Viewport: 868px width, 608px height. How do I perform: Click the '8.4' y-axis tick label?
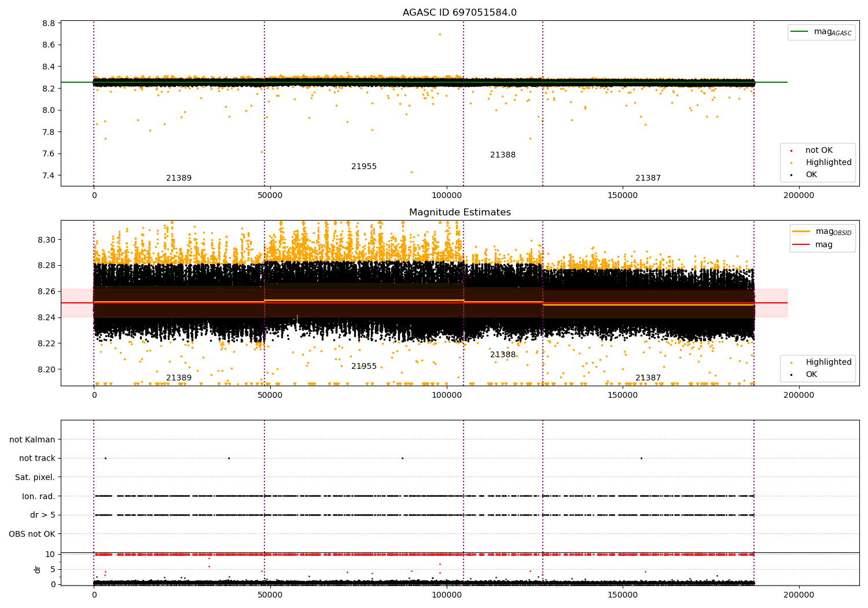pyautogui.click(x=49, y=67)
